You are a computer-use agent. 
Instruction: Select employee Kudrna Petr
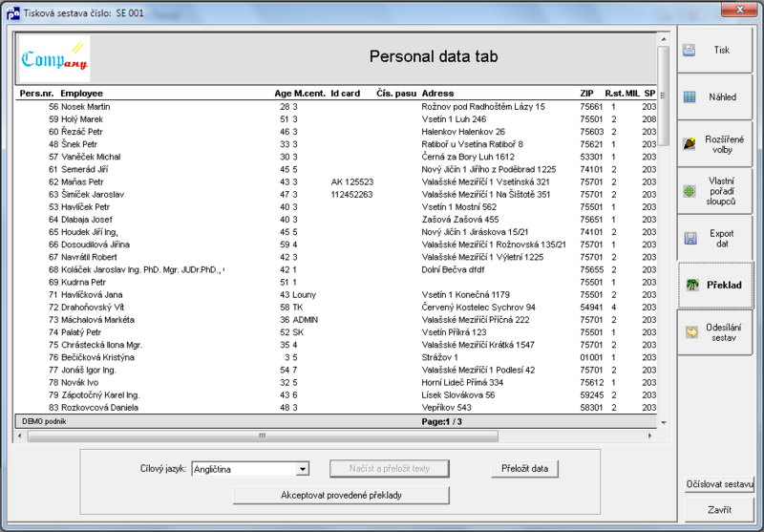coord(83,282)
